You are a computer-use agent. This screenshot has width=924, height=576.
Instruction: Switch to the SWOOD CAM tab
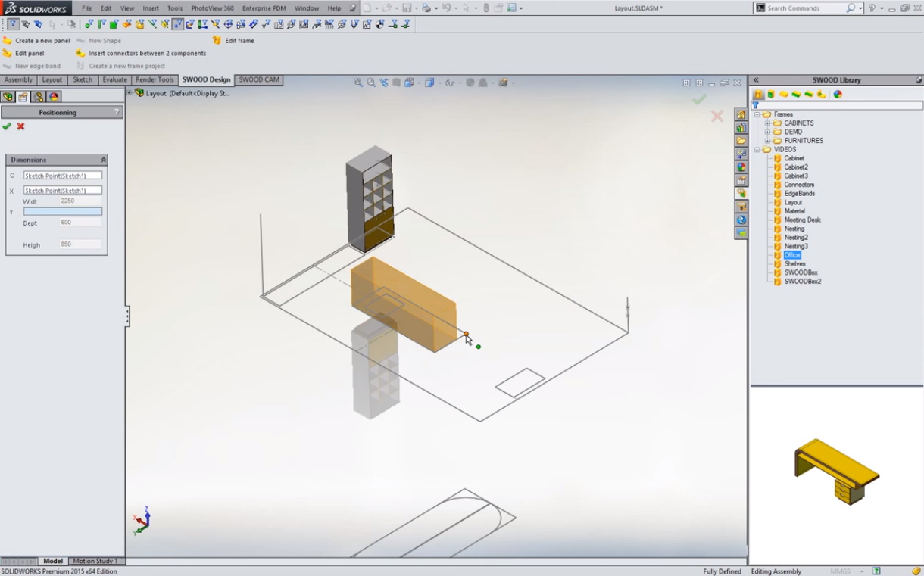tap(259, 79)
